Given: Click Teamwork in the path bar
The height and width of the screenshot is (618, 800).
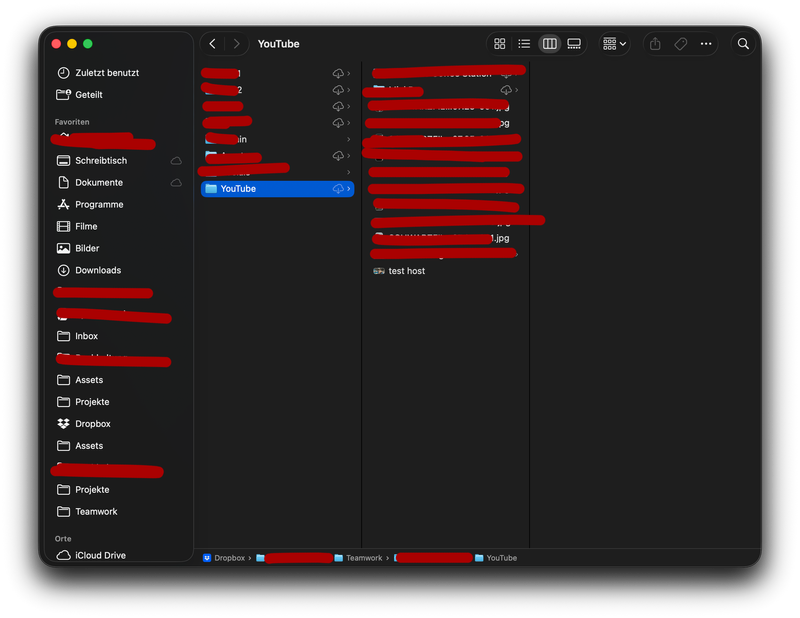Looking at the screenshot, I should (x=358, y=558).
